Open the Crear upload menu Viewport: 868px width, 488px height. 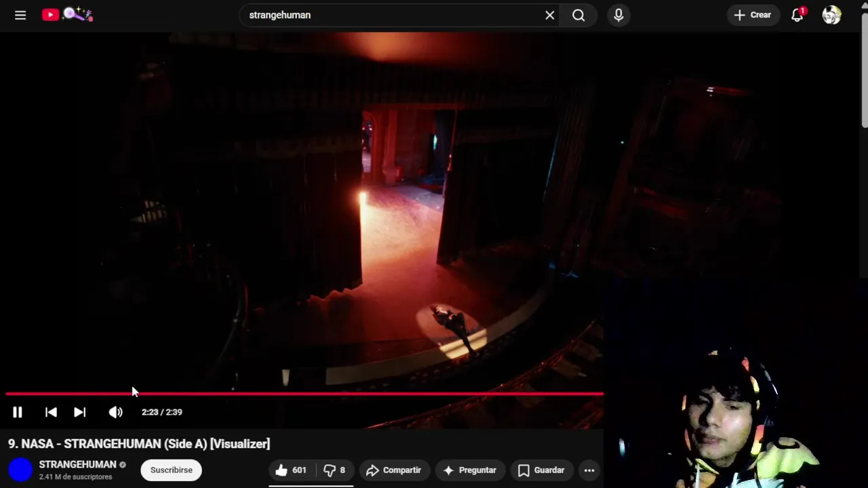coord(753,15)
